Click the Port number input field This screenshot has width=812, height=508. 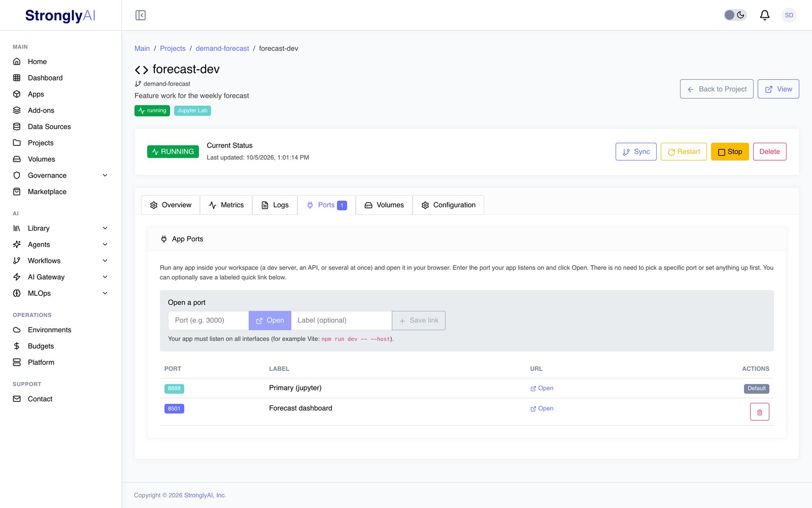coord(208,321)
